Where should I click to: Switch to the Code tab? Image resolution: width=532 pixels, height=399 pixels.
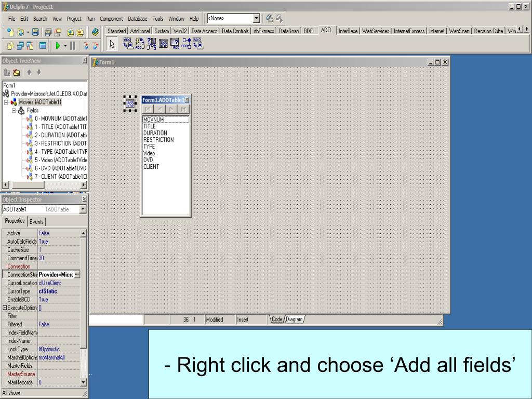pyautogui.click(x=276, y=320)
